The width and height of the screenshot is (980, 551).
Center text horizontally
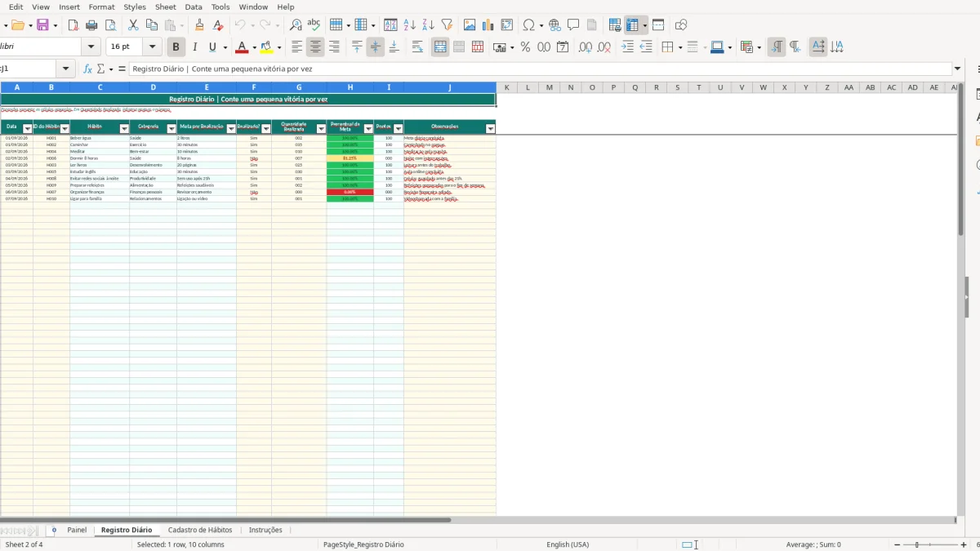click(x=316, y=47)
